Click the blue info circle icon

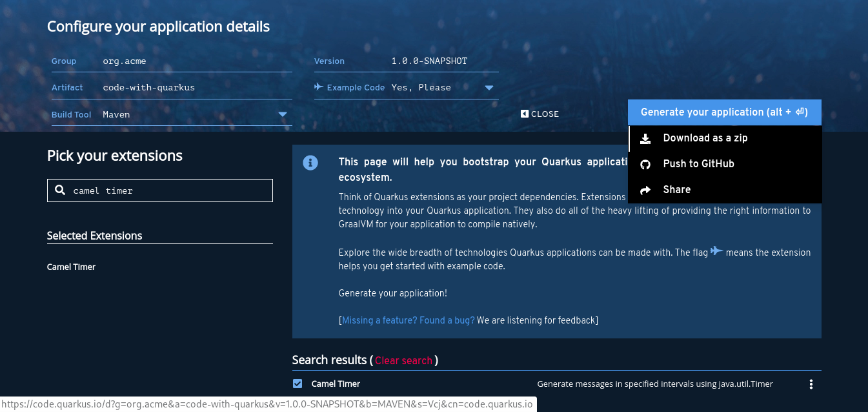310,163
